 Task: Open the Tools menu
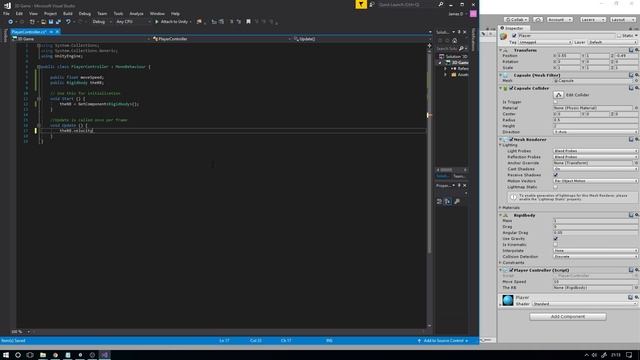click(118, 13)
